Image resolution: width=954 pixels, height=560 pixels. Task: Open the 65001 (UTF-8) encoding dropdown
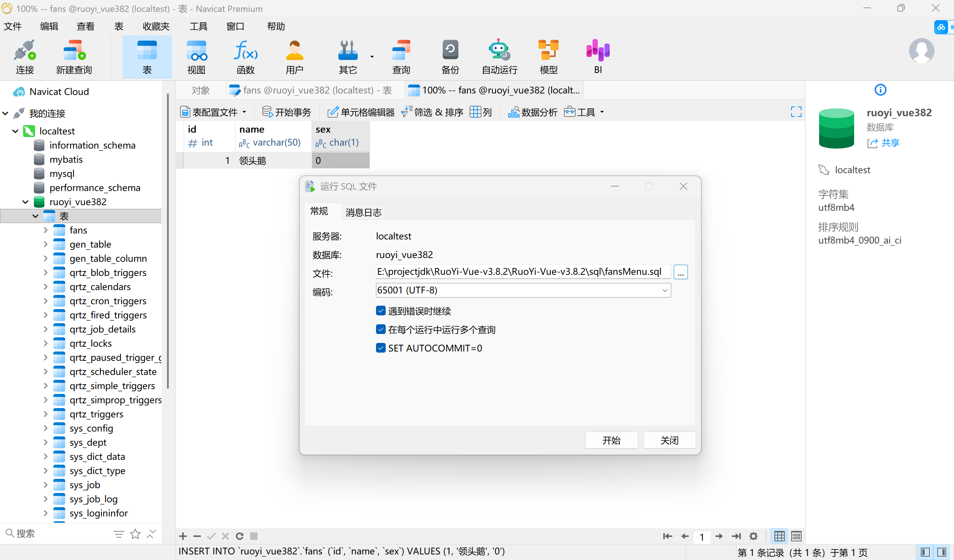[x=665, y=290]
